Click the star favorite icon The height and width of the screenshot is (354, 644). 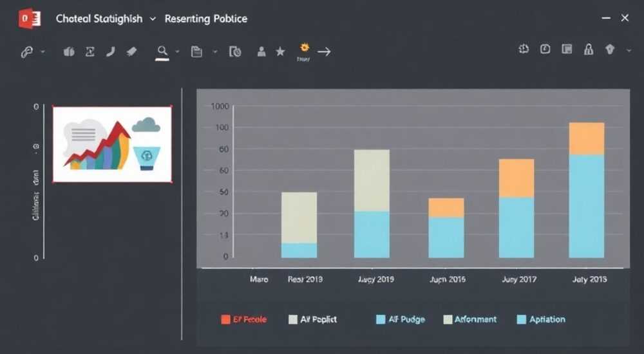pos(280,51)
